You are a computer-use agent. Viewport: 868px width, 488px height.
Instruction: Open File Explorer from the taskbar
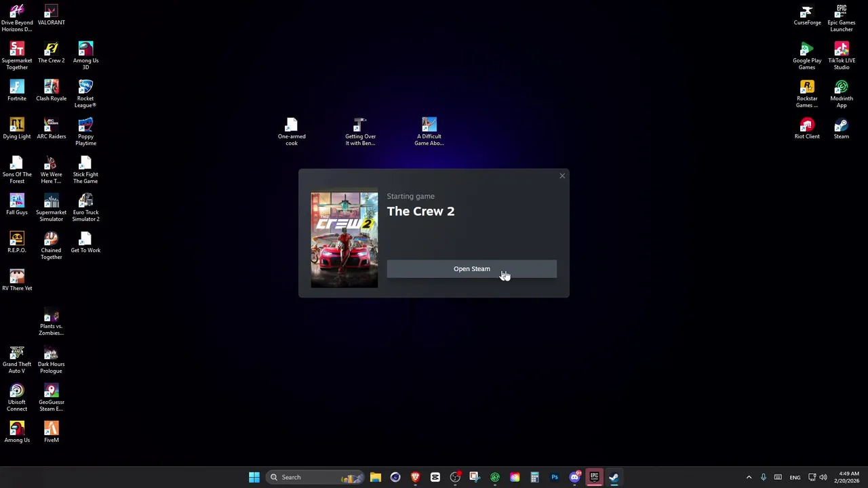pyautogui.click(x=376, y=477)
